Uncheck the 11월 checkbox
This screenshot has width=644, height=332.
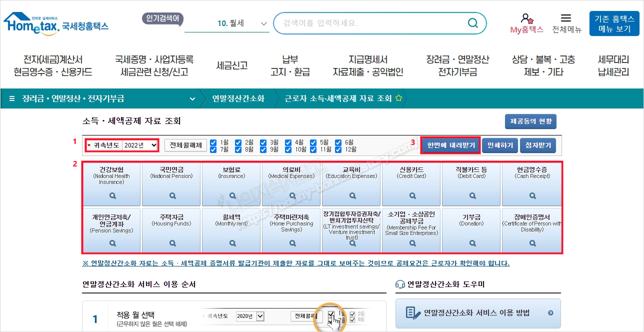pos(313,149)
